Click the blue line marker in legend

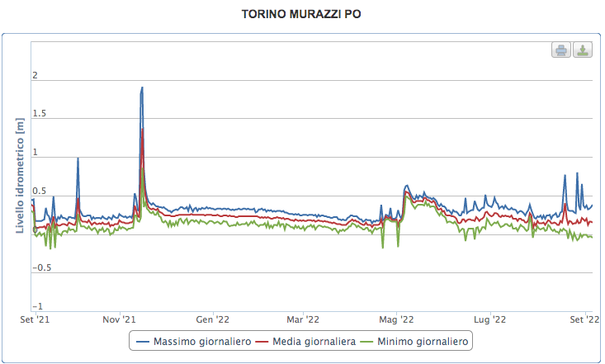[144, 340]
